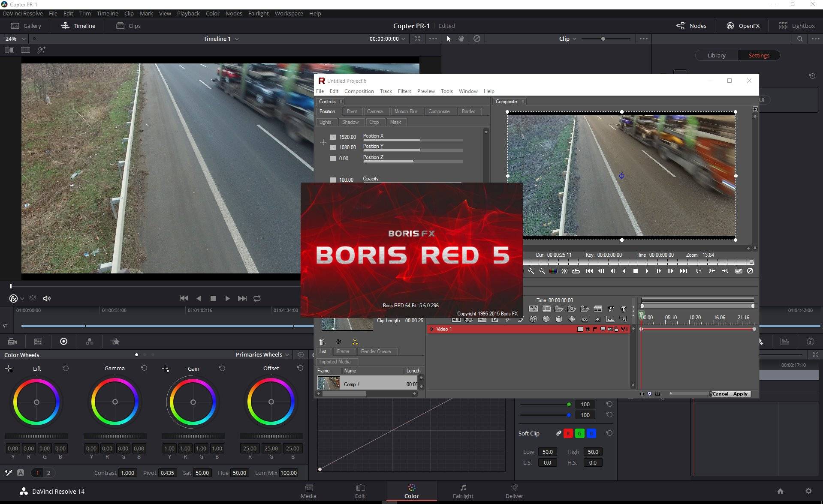823x504 pixels.
Task: Click the Sat value field
Action: click(x=202, y=473)
